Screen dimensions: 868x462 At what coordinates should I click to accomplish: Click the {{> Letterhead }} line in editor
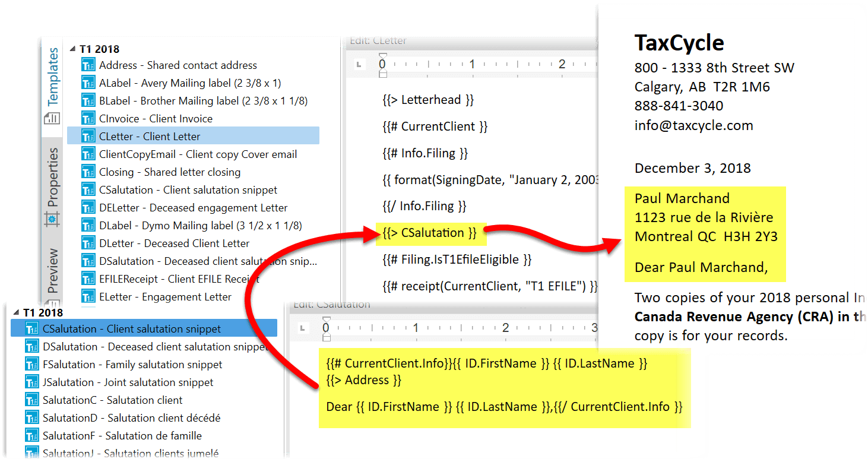click(428, 100)
